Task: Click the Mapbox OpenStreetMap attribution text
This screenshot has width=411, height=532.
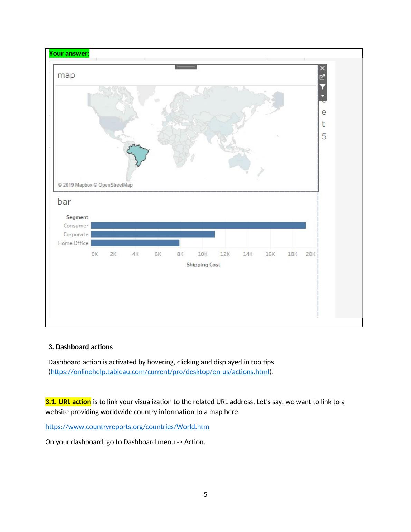Action: click(95, 185)
